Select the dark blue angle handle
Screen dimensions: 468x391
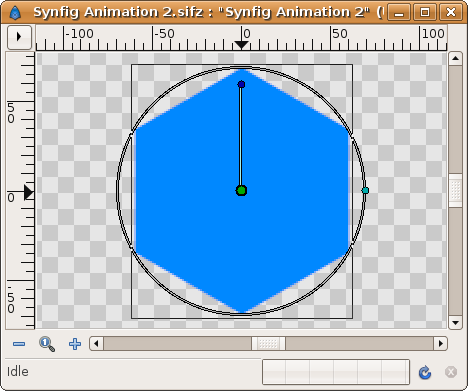(241, 84)
